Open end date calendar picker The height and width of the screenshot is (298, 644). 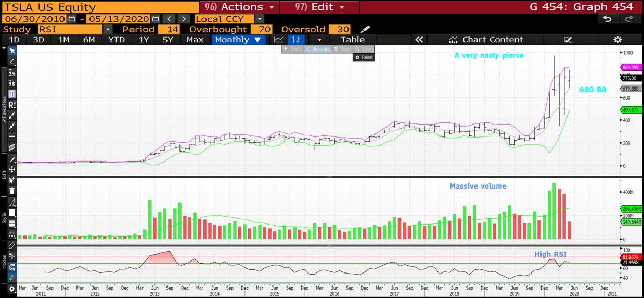click(x=156, y=19)
